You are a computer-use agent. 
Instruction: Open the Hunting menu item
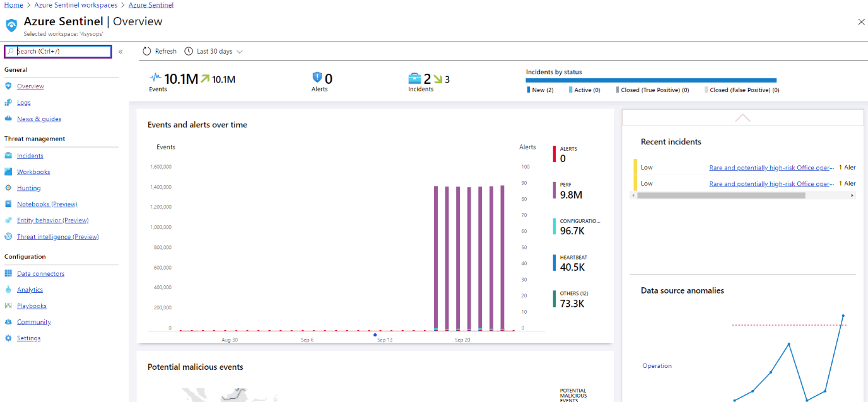tap(29, 188)
